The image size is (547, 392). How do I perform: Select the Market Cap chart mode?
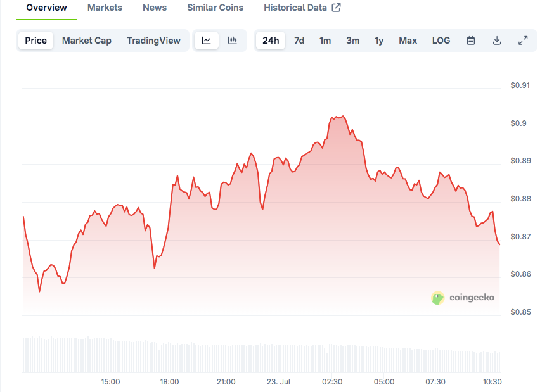(86, 41)
